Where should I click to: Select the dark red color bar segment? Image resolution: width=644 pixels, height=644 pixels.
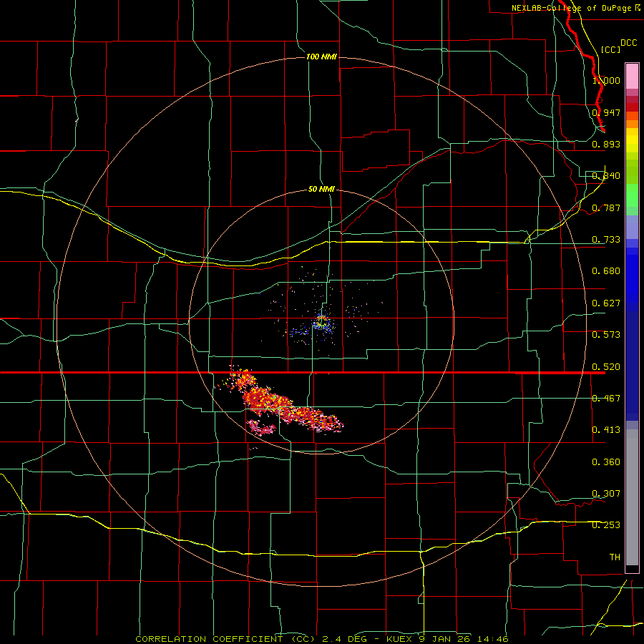632,107
